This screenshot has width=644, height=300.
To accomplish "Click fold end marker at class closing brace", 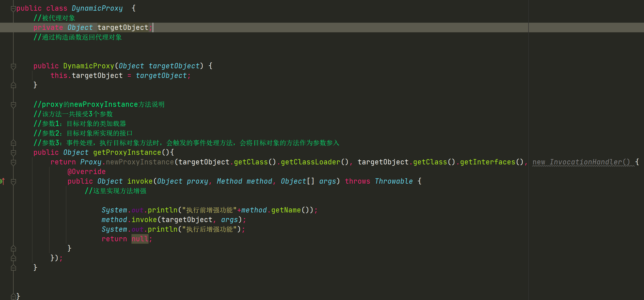I will [x=13, y=296].
